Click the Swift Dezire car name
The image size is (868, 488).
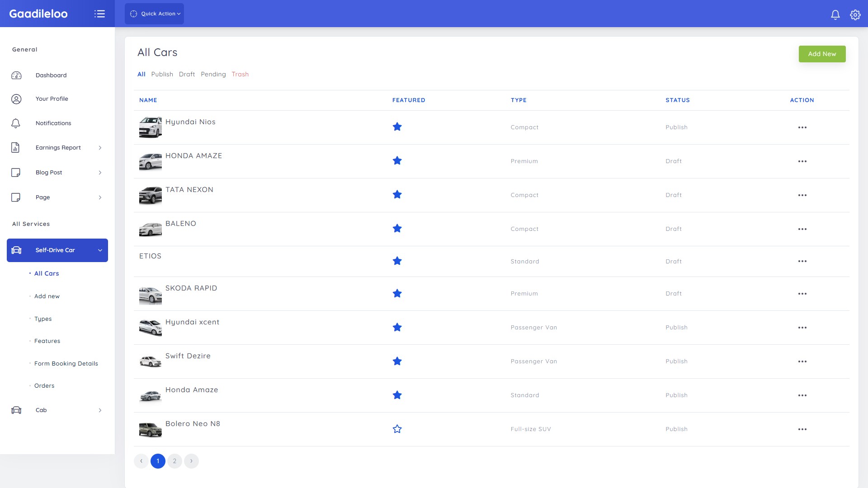click(188, 356)
